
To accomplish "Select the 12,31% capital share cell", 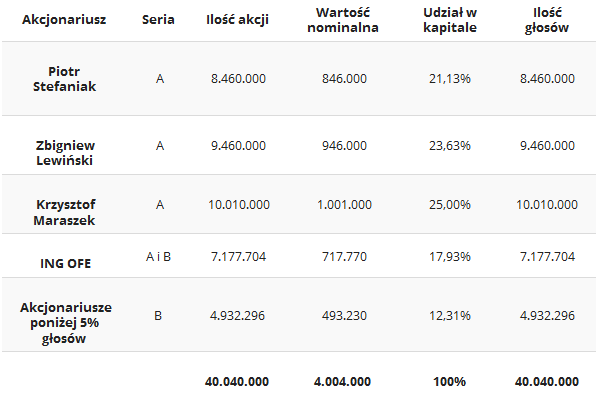I will click(x=450, y=316).
